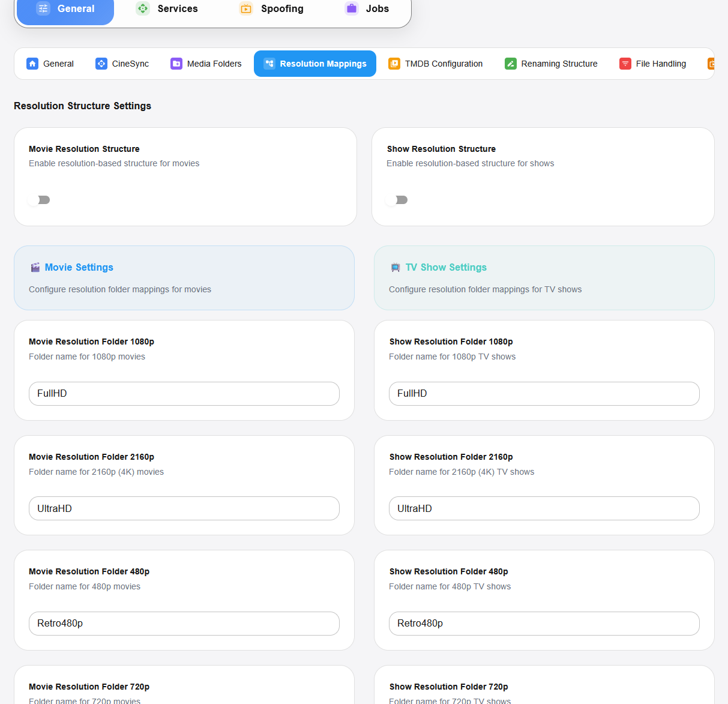Switch to the Resolution Mappings tab
Viewport: 728px width, 704px height.
(315, 64)
